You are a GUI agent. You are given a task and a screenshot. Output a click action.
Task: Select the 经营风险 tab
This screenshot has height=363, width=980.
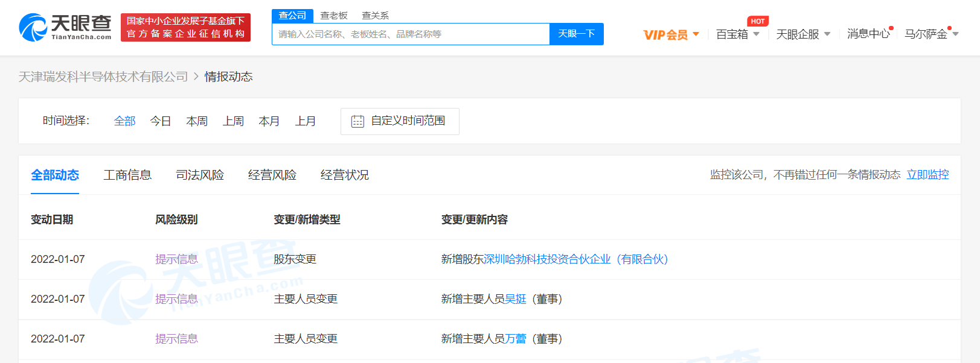272,175
